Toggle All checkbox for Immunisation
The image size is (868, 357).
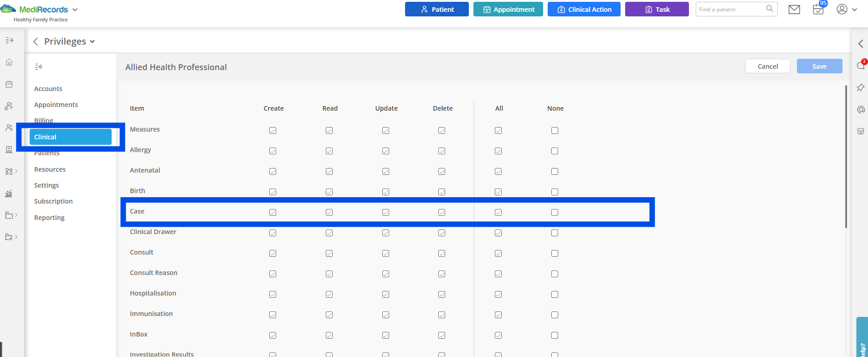(498, 315)
